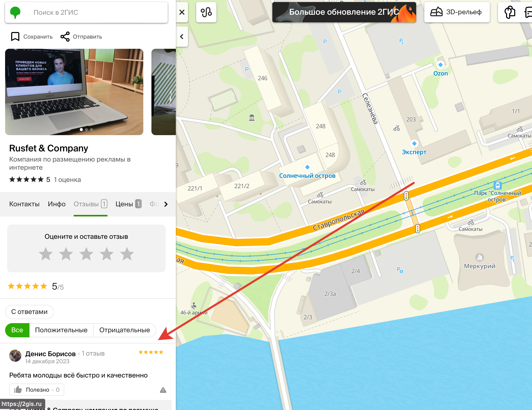Rate three stars in review form
This screenshot has height=410, width=532.
point(86,254)
